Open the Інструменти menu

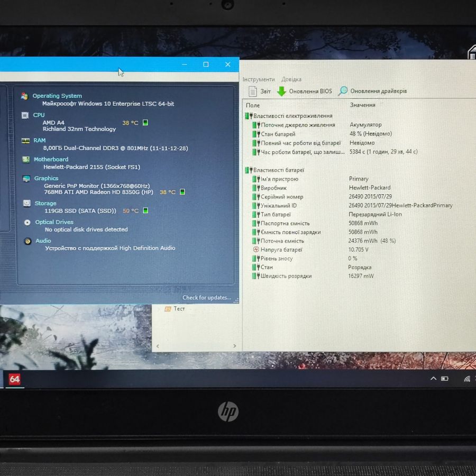click(x=259, y=79)
